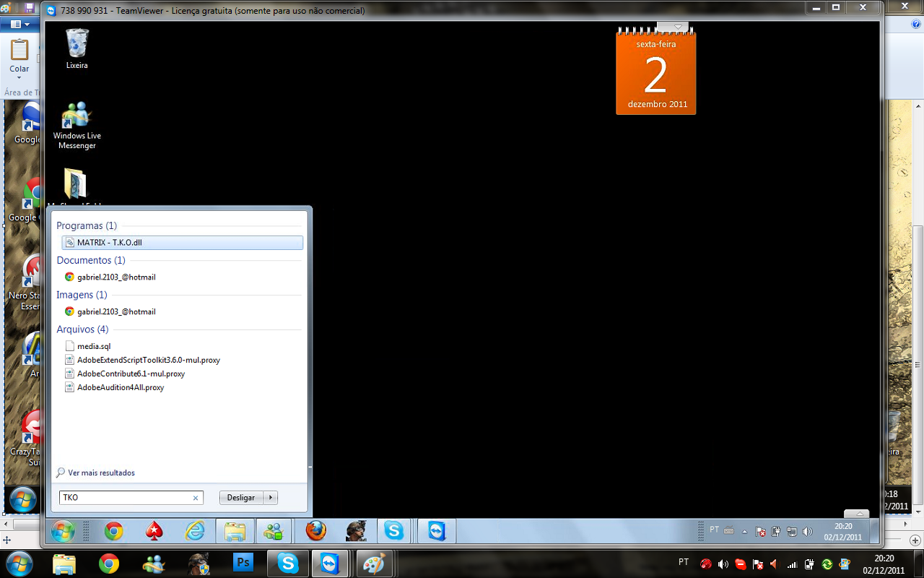This screenshot has width=924, height=578.
Task: Click remote tray volume icon
Action: pos(807,532)
